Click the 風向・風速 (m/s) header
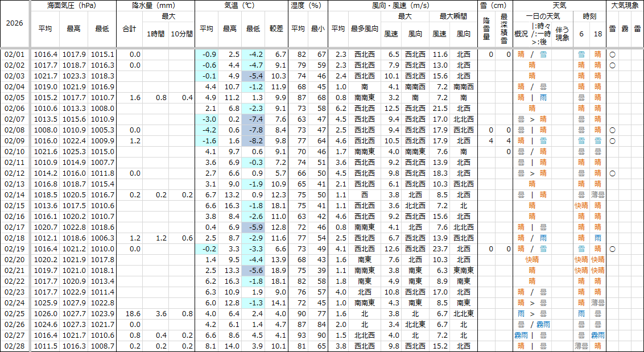644x352 pixels. click(x=403, y=6)
